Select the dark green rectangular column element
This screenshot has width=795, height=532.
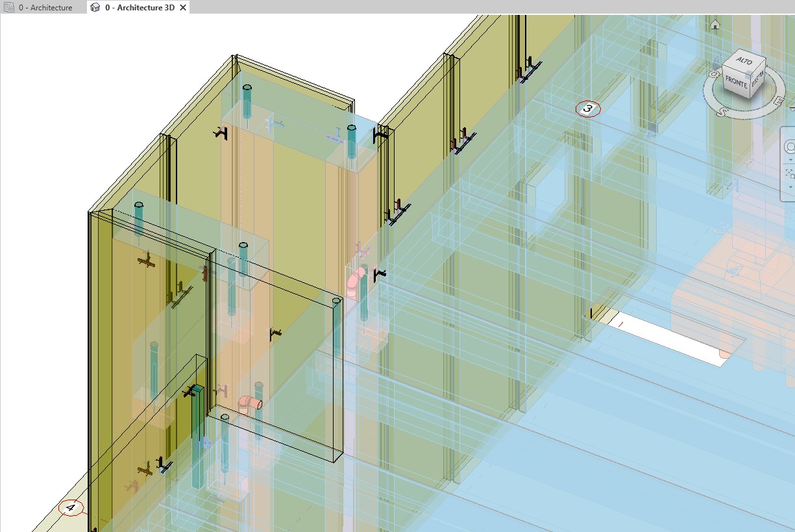[197, 437]
